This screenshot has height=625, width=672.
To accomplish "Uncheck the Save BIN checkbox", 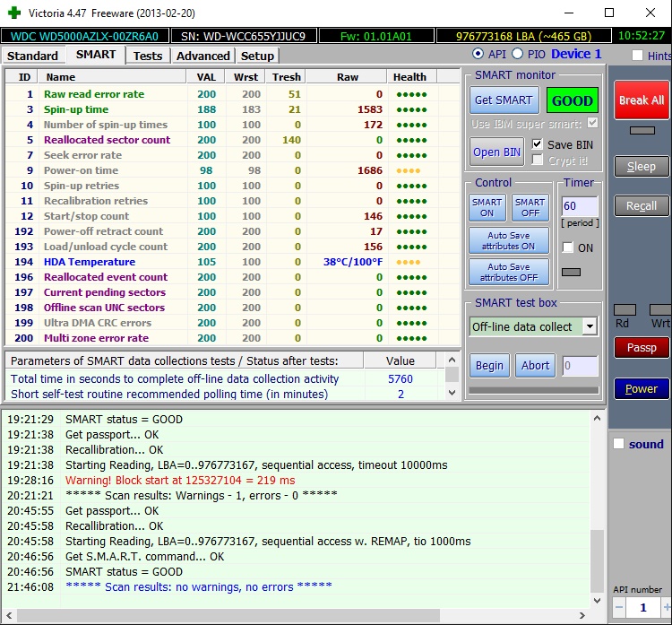I will (537, 144).
